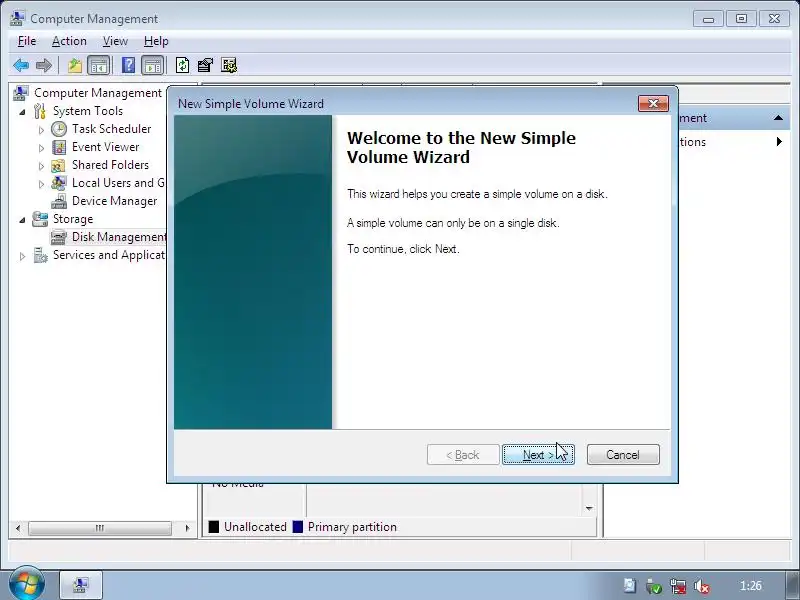The image size is (800, 600).
Task: Open the Action menu
Action: (69, 41)
